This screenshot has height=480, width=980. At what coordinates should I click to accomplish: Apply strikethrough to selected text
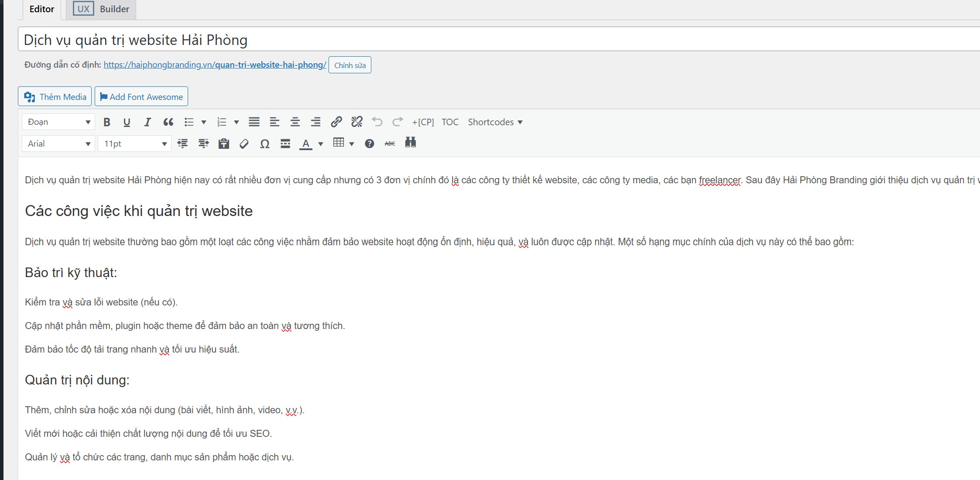click(x=390, y=143)
